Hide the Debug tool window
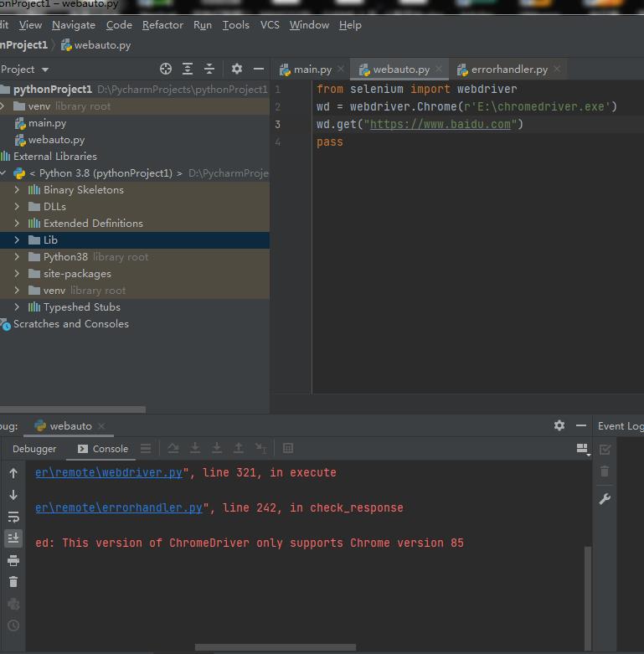The height and width of the screenshot is (654, 644). click(581, 425)
